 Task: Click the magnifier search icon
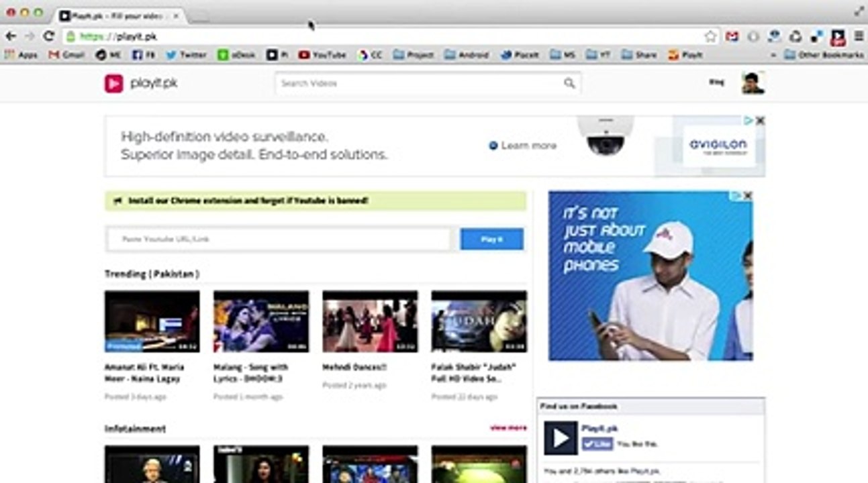tap(569, 83)
